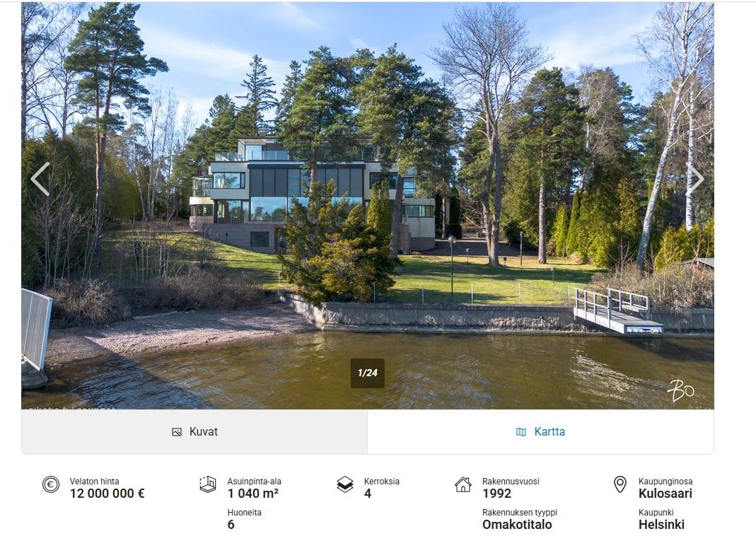Click the floor area plan icon

pos(208,484)
